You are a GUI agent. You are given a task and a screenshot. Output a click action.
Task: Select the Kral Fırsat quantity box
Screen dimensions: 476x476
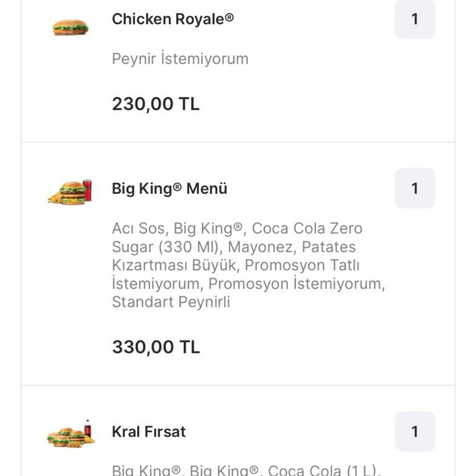click(415, 431)
